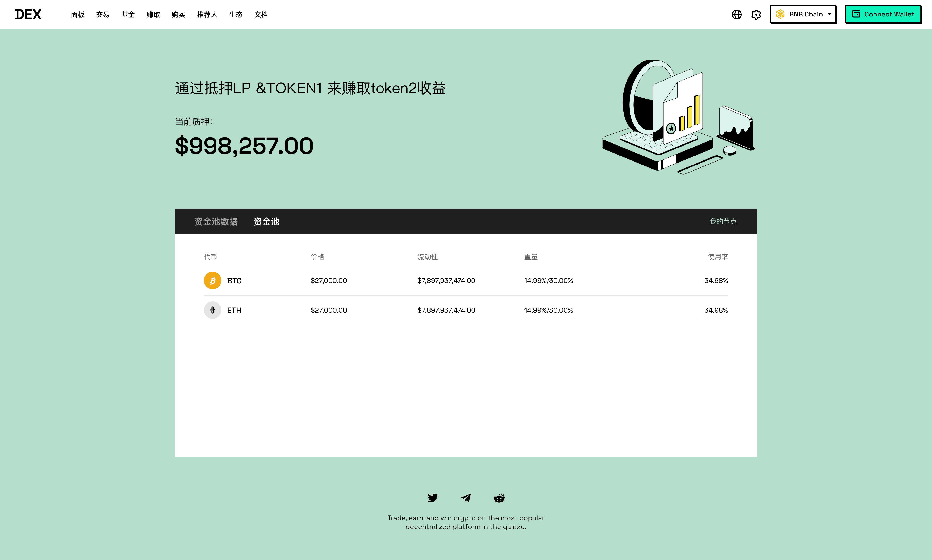
Task: Click the 代币 column header
Action: tap(210, 257)
